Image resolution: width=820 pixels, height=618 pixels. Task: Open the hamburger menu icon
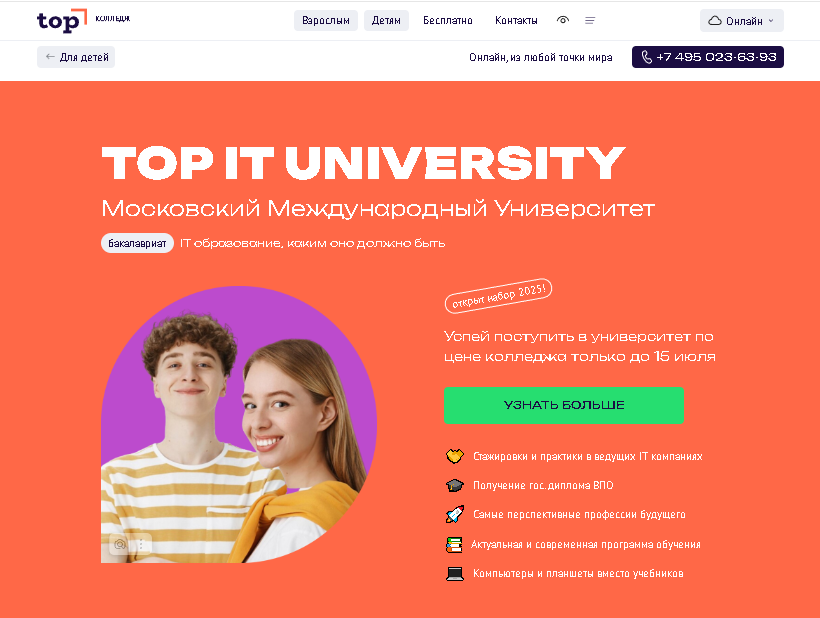point(590,20)
